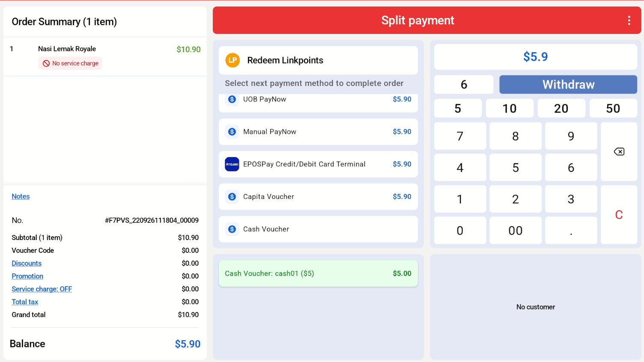Select the Nasi Lemak Royale order item
Image resolution: width=644 pixels, height=362 pixels.
105,56
